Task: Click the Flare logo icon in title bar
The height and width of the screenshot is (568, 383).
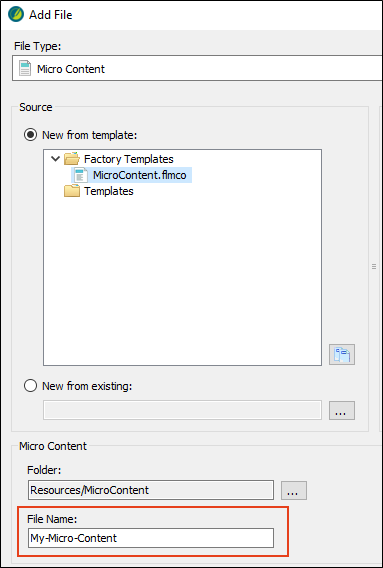Action: [16, 15]
